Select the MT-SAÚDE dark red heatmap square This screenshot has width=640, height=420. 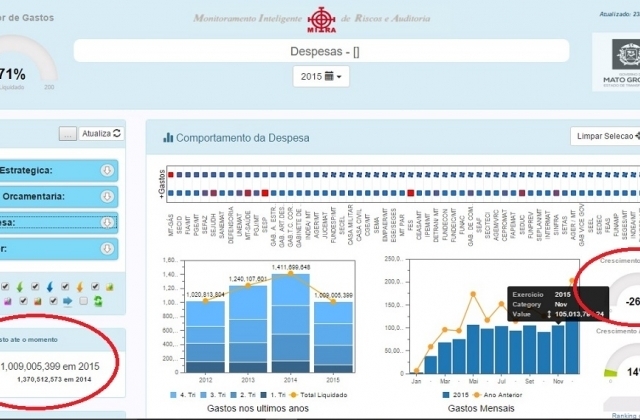point(248,193)
